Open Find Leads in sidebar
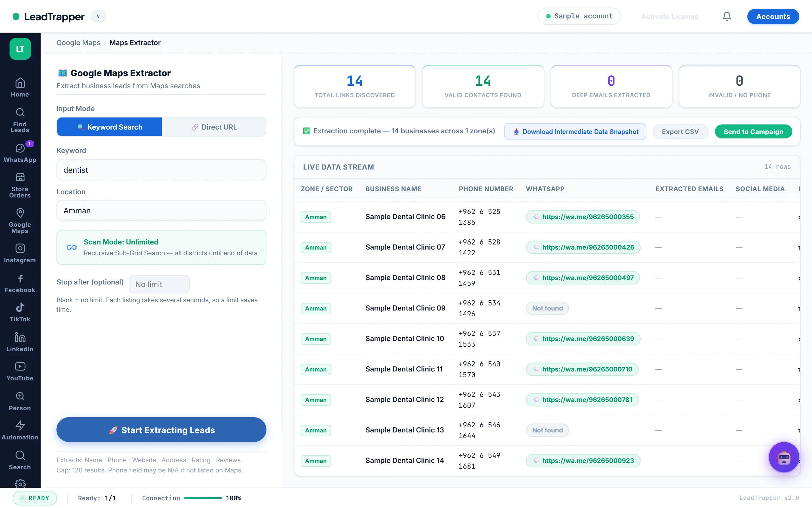812x508 pixels. tap(20, 120)
